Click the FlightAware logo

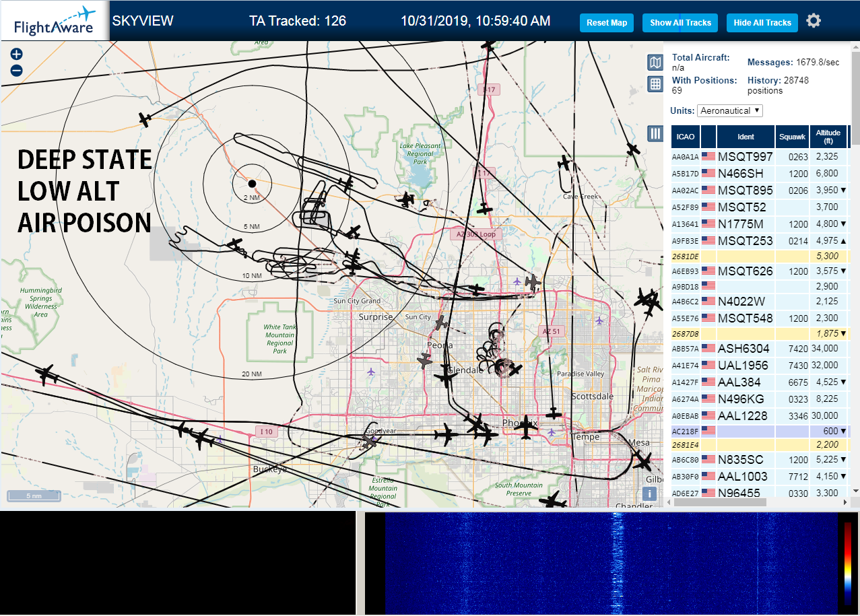click(x=55, y=22)
